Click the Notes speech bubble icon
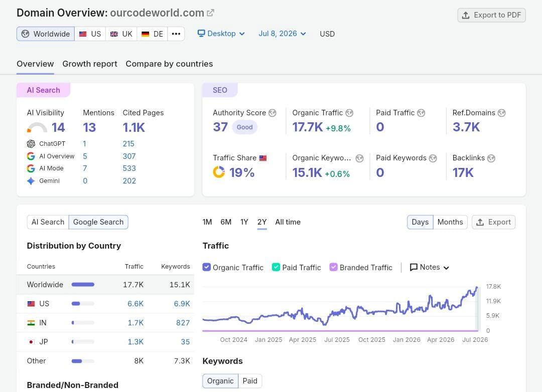 point(414,267)
